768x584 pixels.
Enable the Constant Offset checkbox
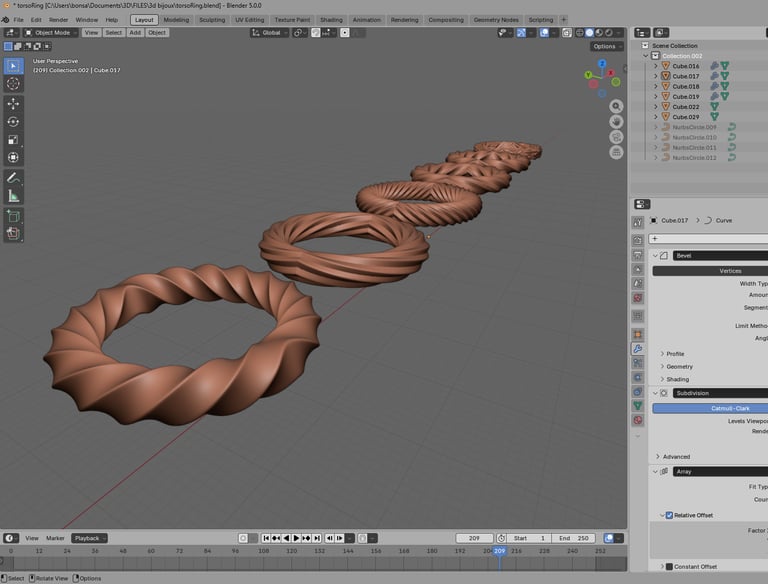click(669, 567)
